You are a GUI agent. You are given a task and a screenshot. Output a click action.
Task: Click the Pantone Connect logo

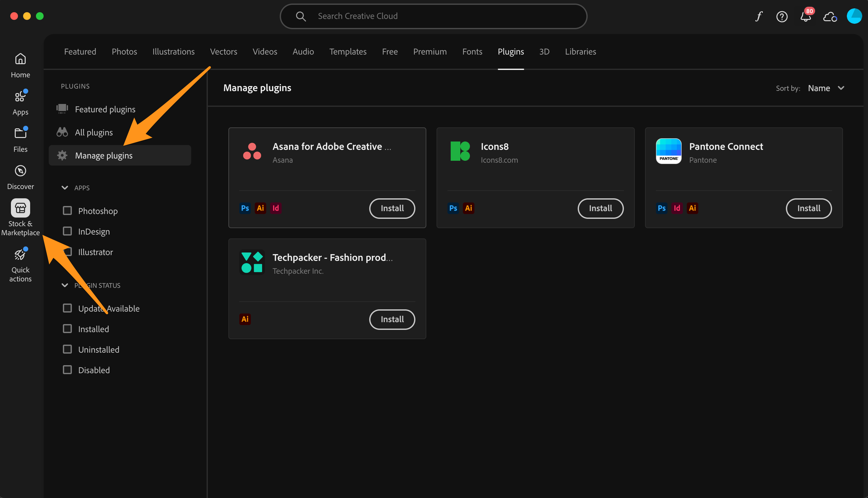(x=668, y=151)
